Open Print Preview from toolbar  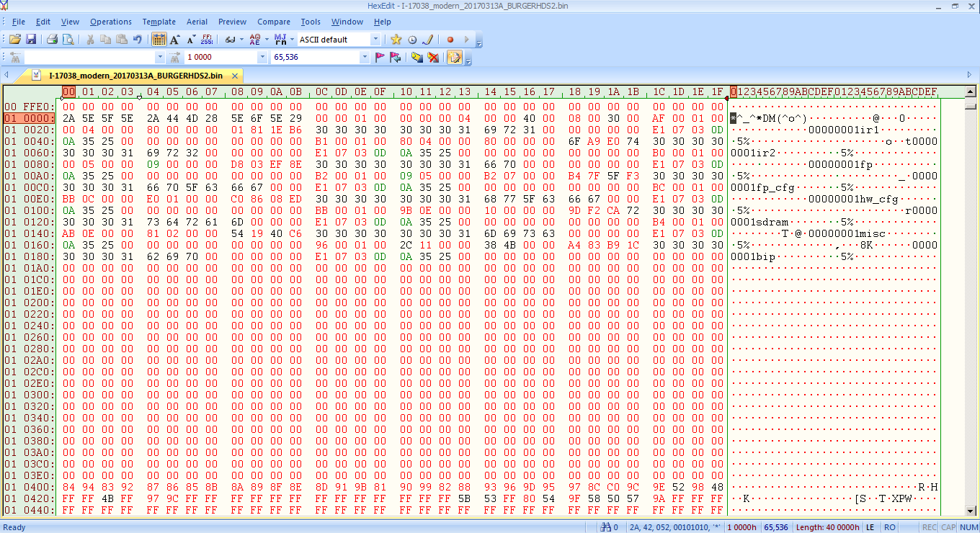tap(68, 40)
